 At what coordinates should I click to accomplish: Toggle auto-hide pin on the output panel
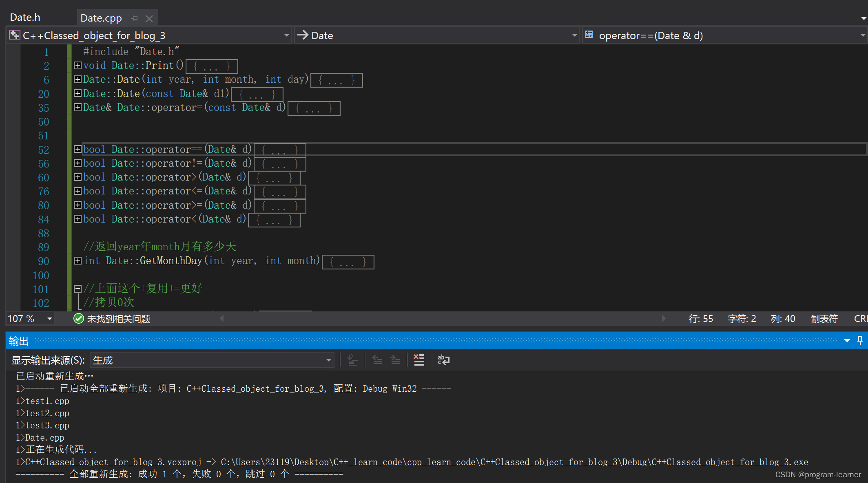(x=860, y=340)
